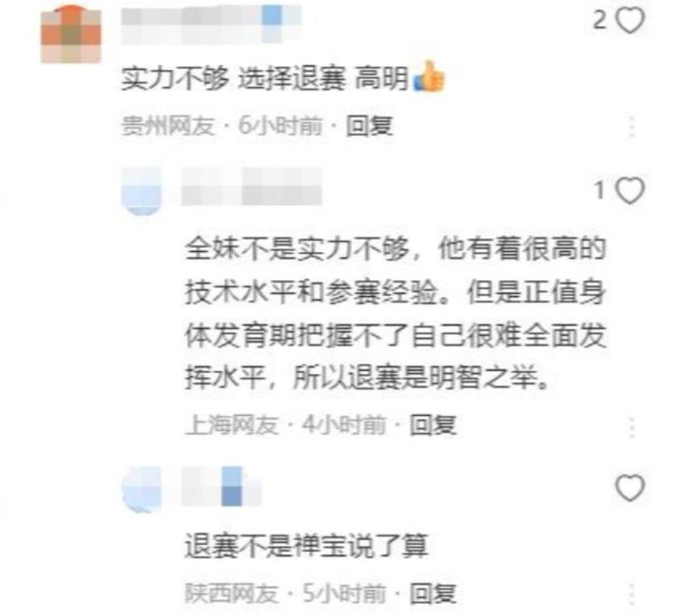Open more options for 陕西网友 reply
Image resolution: width=685 pixels, height=616 pixels.
click(x=632, y=593)
